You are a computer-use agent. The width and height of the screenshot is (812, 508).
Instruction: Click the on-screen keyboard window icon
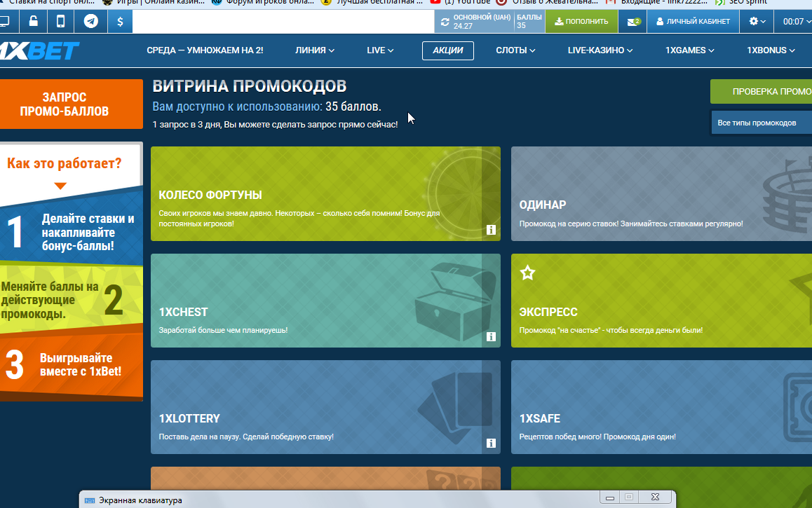pos(90,500)
